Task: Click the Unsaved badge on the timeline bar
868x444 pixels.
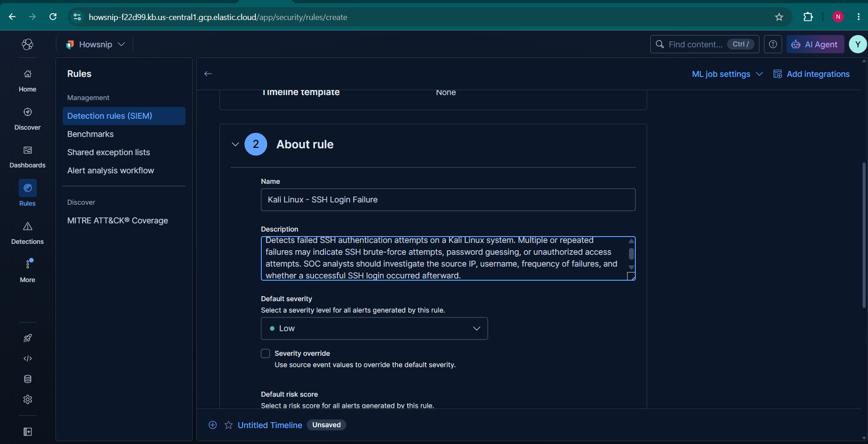Action: (x=326, y=425)
